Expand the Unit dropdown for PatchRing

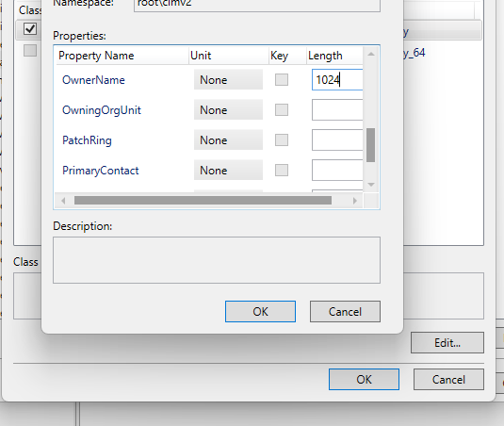pyautogui.click(x=228, y=140)
